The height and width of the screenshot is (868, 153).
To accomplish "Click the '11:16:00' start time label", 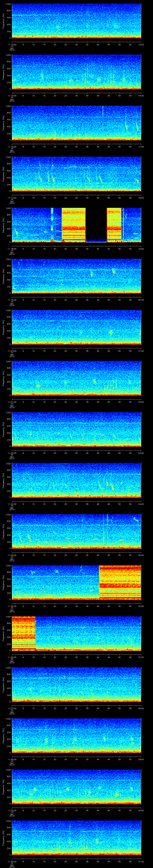I will [12, 146].
